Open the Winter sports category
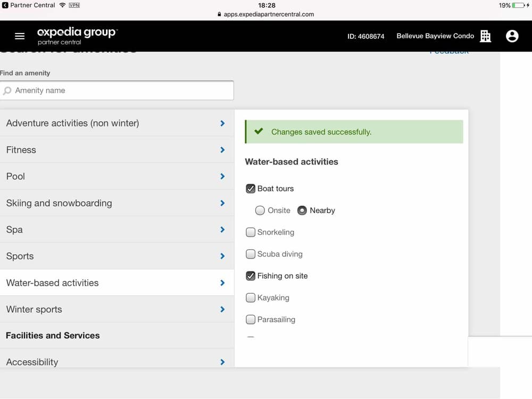Screen dimensions: 532x399 (x=117, y=309)
